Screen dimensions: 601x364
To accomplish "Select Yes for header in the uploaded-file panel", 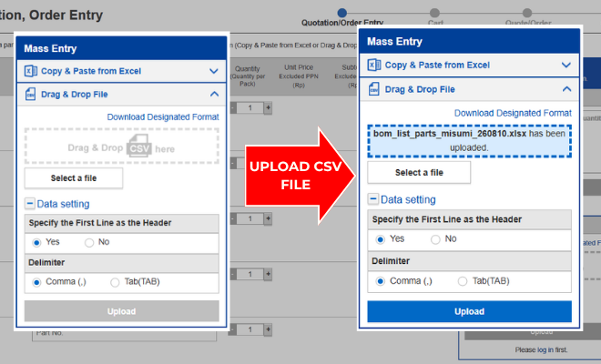I will (381, 239).
